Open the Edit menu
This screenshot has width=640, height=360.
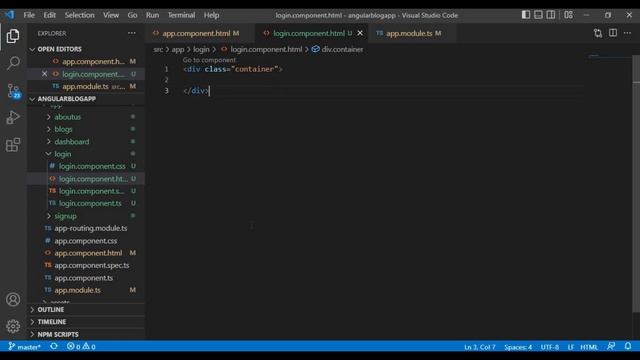[x=49, y=15]
